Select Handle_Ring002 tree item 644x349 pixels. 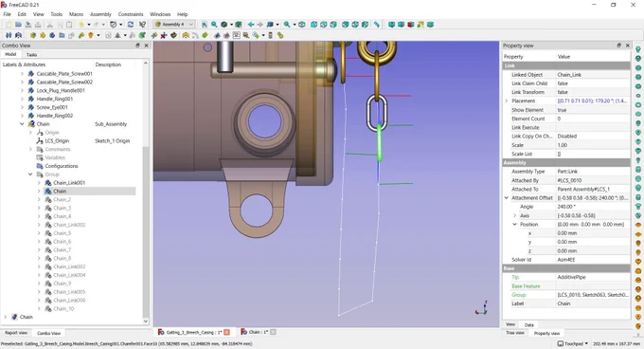pos(55,116)
